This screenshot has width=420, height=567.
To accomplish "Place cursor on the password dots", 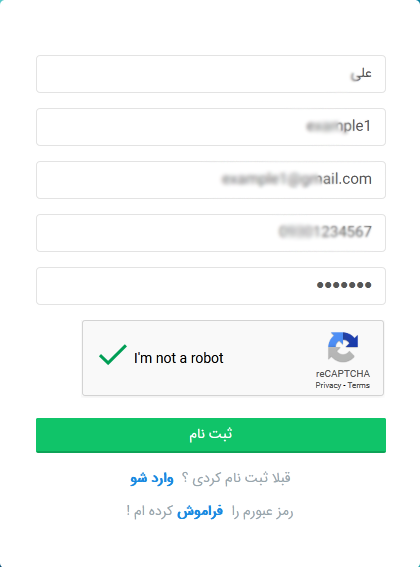I will [x=344, y=285].
